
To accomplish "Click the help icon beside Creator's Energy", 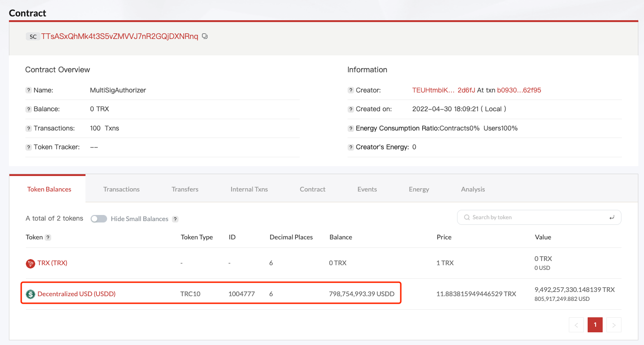I will coord(351,147).
